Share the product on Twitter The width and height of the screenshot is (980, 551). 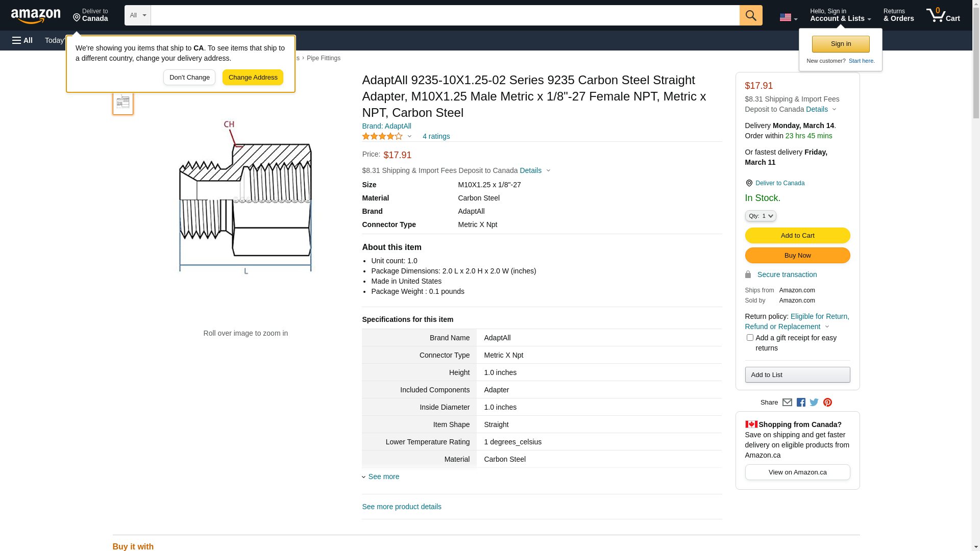coord(814,403)
